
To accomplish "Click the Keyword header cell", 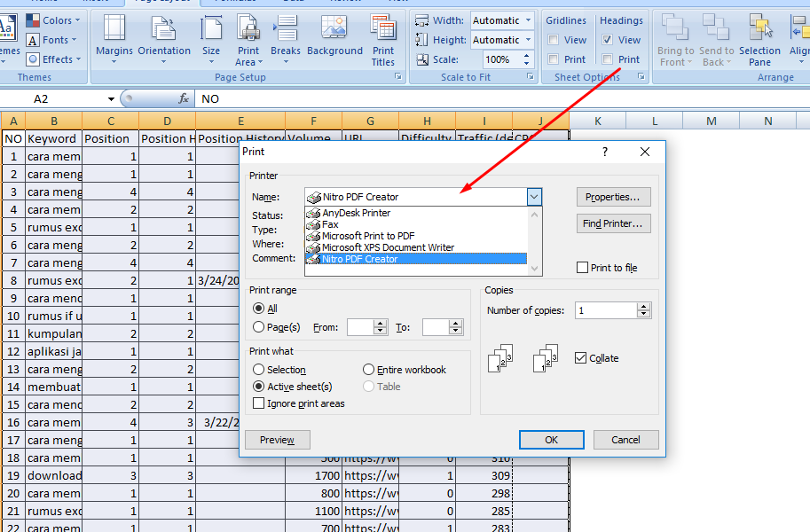I will pyautogui.click(x=54, y=138).
